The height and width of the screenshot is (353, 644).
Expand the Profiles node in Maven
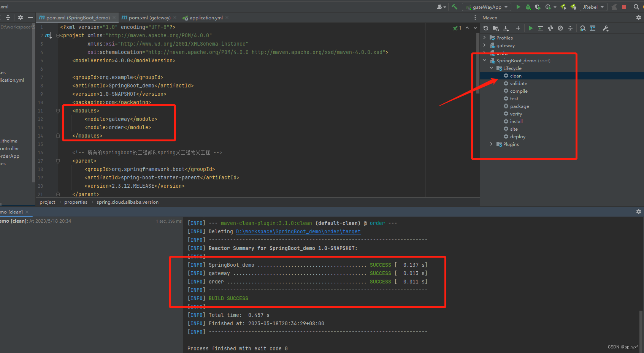pos(484,38)
